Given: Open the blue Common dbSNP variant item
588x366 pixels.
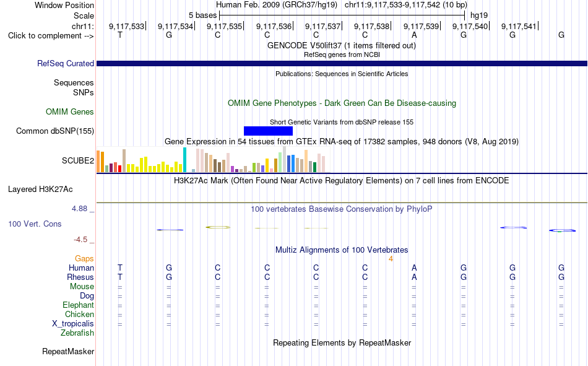Looking at the screenshot, I should pyautogui.click(x=268, y=131).
